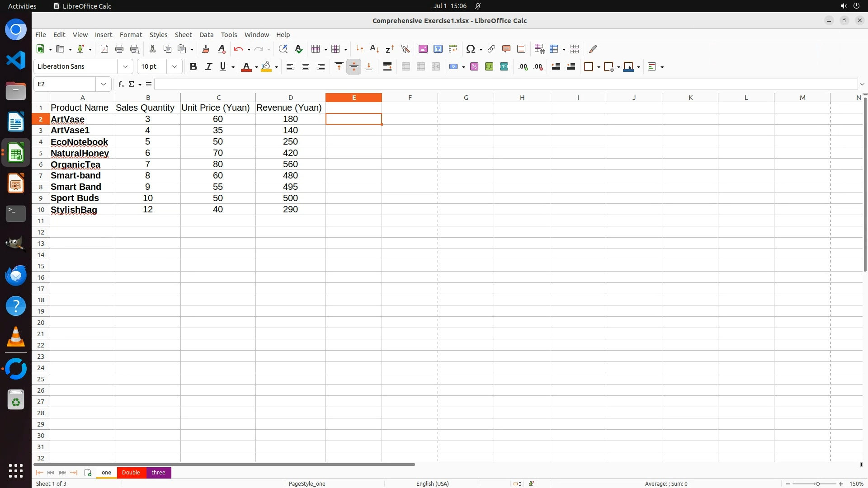Open the font name dropdown
This screenshot has height=488, width=868.
tap(125, 66)
